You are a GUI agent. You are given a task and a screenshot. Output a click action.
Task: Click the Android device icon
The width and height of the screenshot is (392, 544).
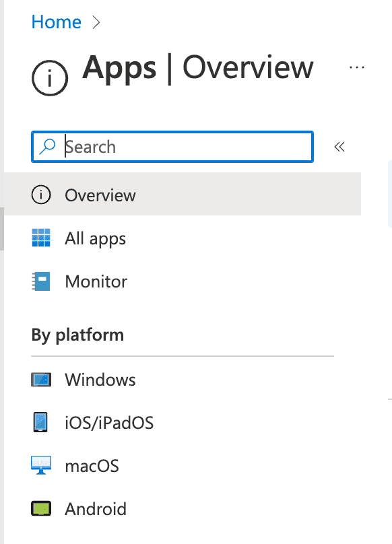click(41, 508)
